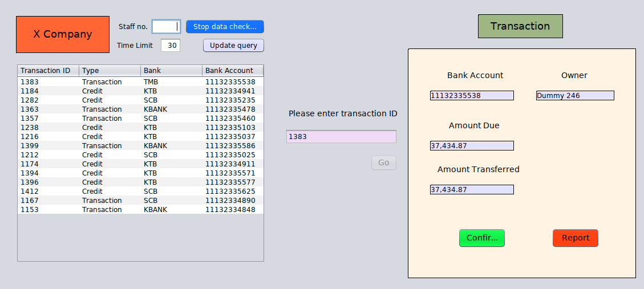The image size is (644, 289).
Task: Select row with transaction ID 1184
Action: (140, 91)
